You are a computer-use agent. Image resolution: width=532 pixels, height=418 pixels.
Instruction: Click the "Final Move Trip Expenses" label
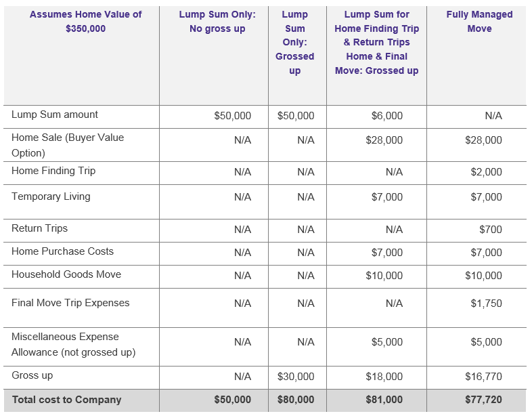70,303
